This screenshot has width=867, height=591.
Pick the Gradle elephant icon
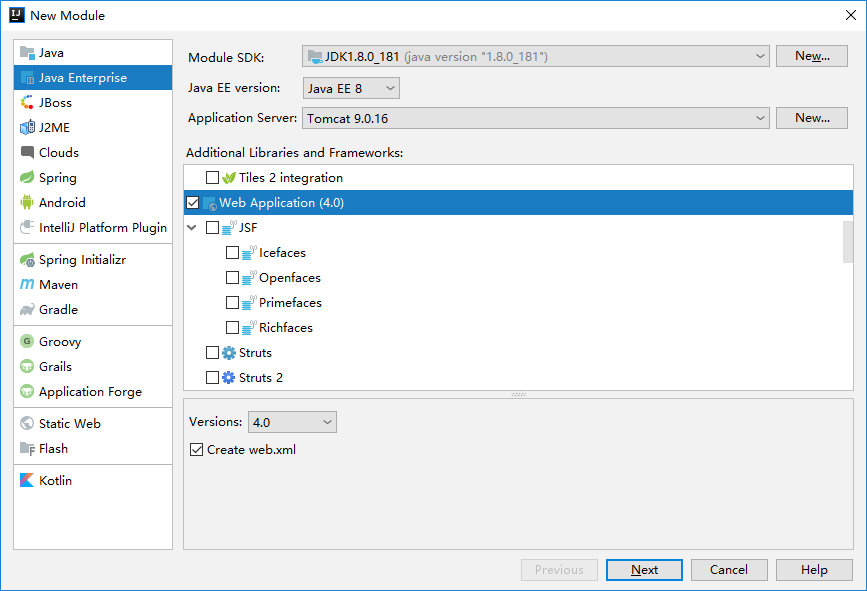(x=27, y=310)
